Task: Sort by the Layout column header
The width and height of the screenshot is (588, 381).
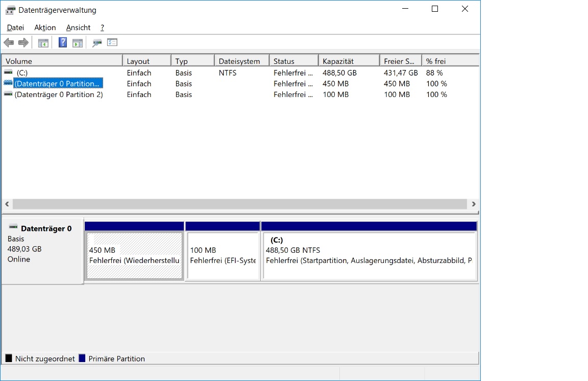Action: [146, 61]
